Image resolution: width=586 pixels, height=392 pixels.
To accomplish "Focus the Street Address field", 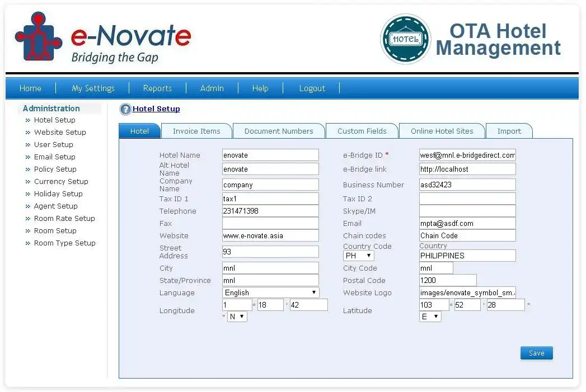I will (270, 252).
